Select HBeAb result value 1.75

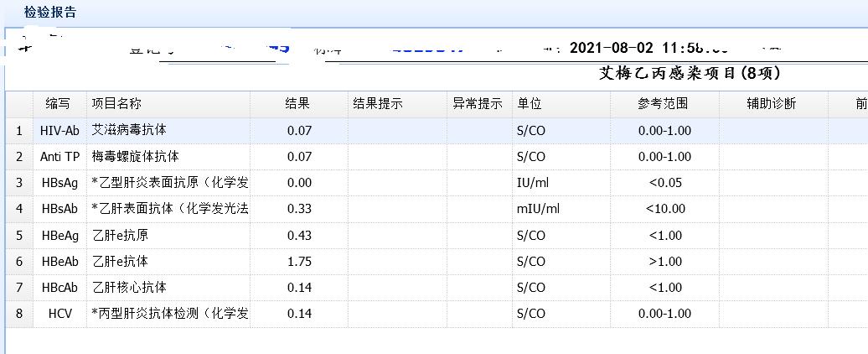(x=299, y=262)
